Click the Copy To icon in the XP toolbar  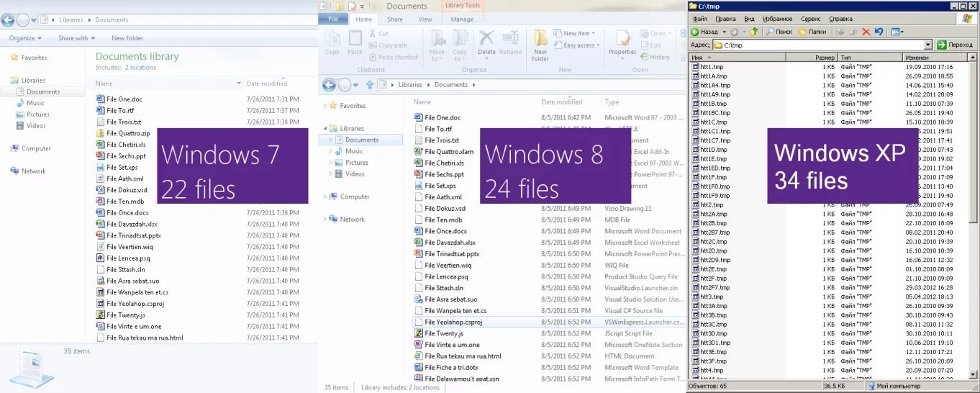pyautogui.click(x=853, y=32)
